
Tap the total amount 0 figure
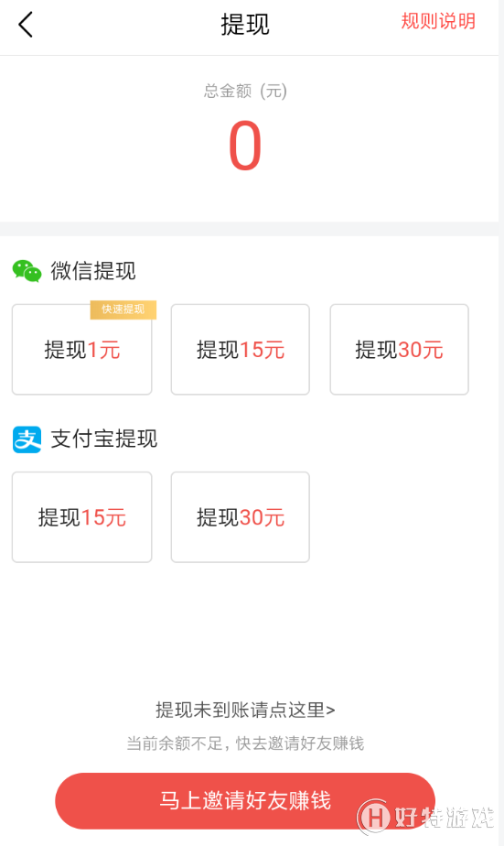point(245,146)
